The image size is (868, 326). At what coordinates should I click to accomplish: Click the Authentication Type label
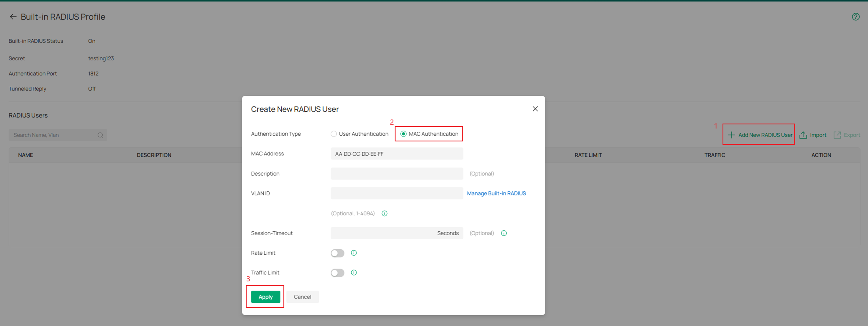[x=276, y=134]
